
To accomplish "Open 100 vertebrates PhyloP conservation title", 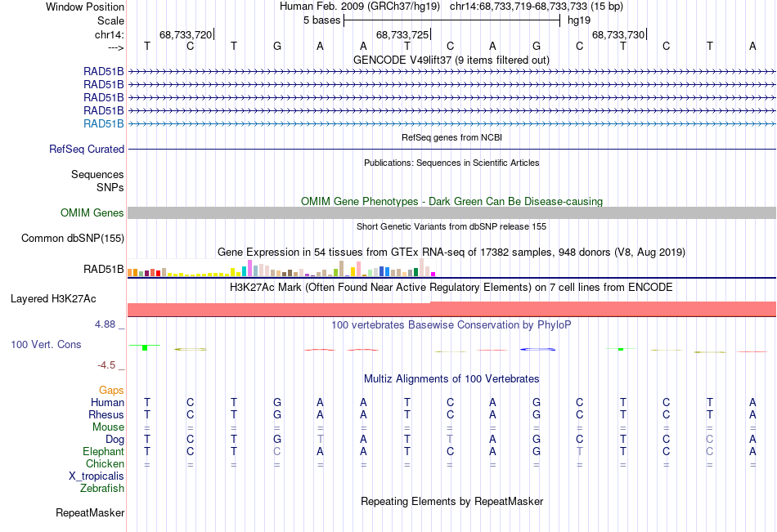I will (x=451, y=325).
